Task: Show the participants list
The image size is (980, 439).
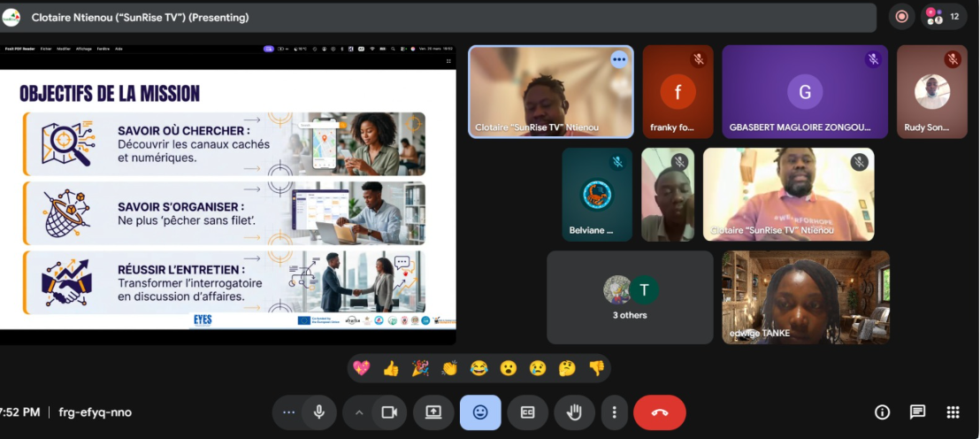Action: 944,17
